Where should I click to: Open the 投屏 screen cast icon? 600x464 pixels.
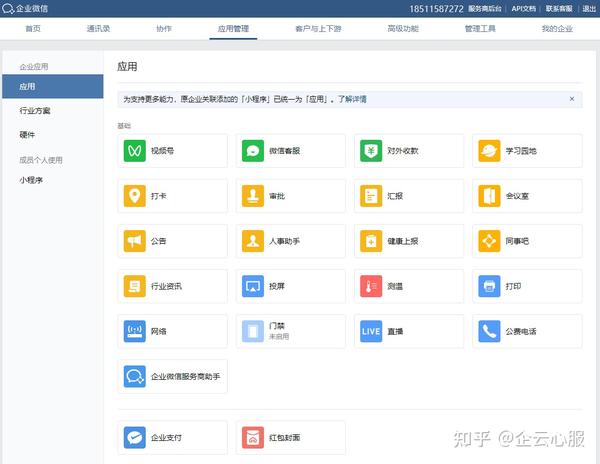(x=253, y=286)
